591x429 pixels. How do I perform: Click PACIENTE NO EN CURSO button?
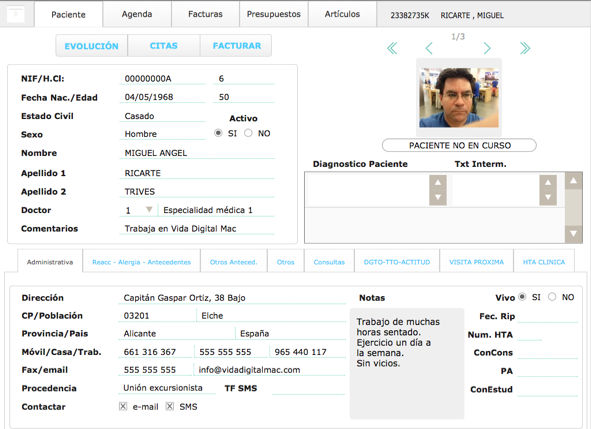(459, 145)
